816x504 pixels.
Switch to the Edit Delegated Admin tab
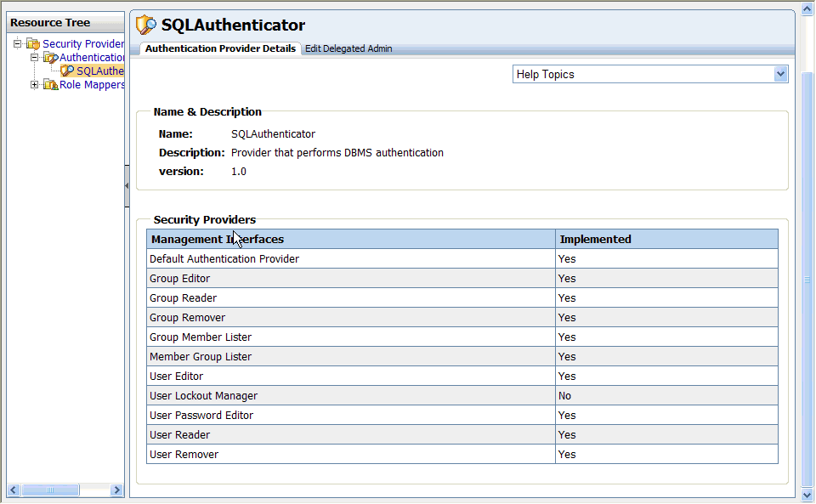point(348,48)
